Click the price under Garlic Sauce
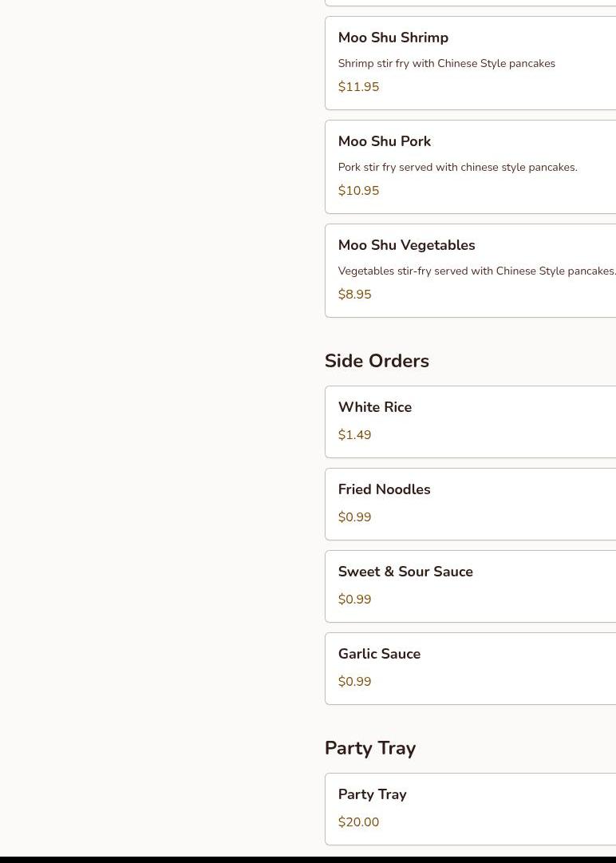616x863 pixels. tap(354, 682)
